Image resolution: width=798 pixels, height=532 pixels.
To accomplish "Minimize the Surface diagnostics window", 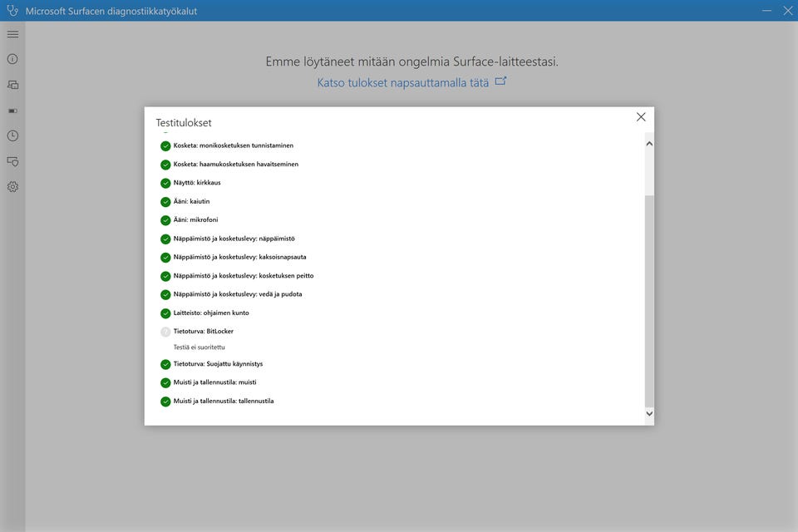I will tap(766, 10).
